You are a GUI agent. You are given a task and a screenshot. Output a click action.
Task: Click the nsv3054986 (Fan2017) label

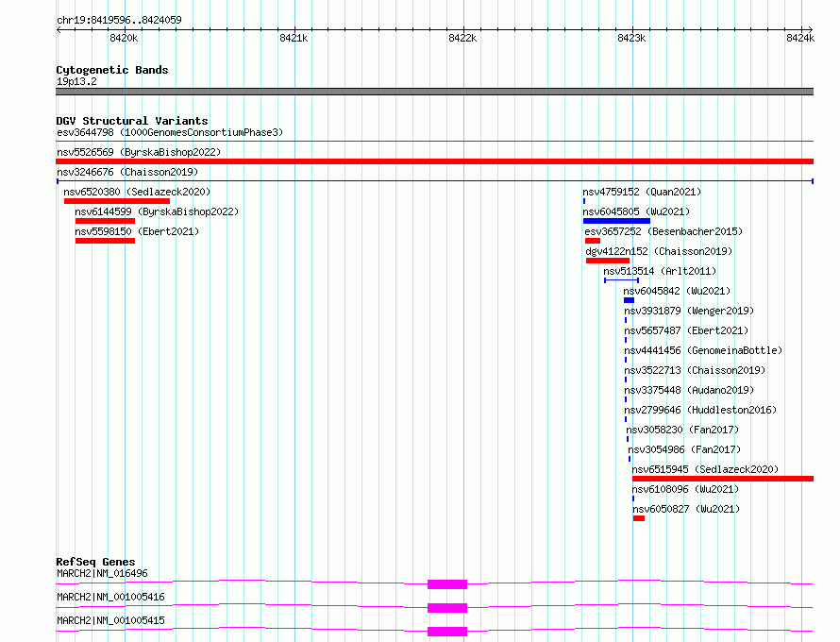[x=684, y=449]
